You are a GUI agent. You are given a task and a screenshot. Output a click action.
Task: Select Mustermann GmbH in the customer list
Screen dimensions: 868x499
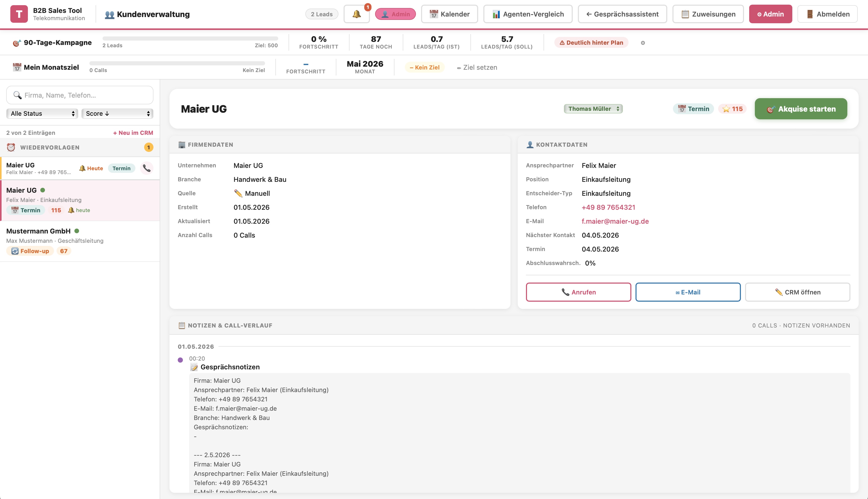(80, 241)
